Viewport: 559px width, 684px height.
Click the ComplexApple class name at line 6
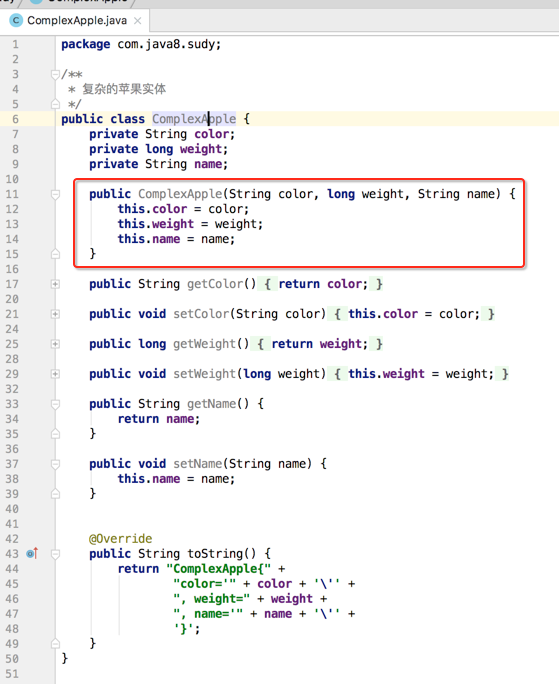[194, 119]
